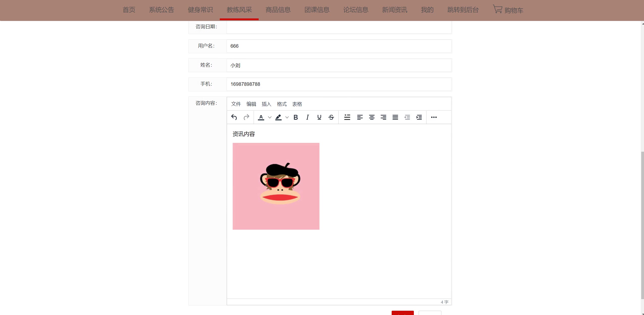This screenshot has width=644, height=315.
Task: Open the highlight color dropdown arrow
Action: click(287, 117)
